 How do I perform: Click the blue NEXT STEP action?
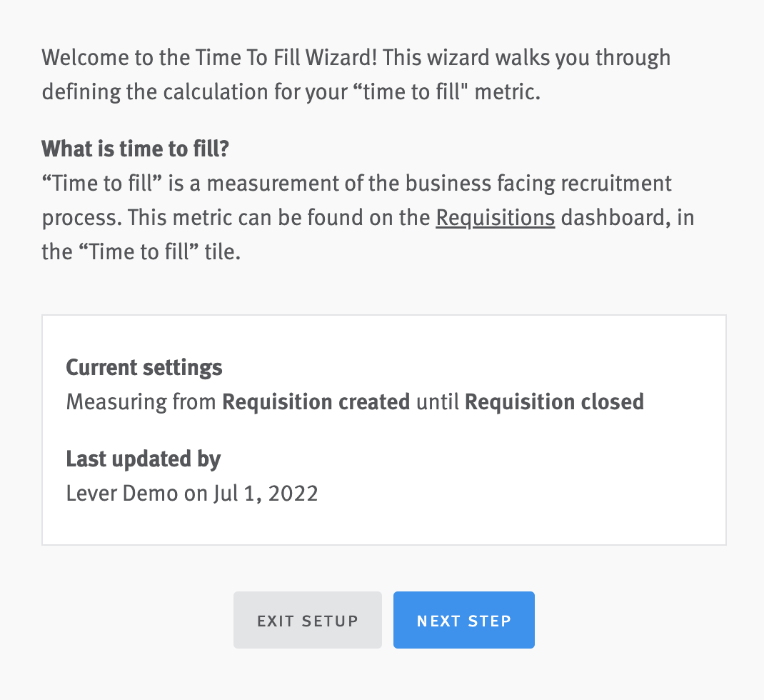(463, 620)
